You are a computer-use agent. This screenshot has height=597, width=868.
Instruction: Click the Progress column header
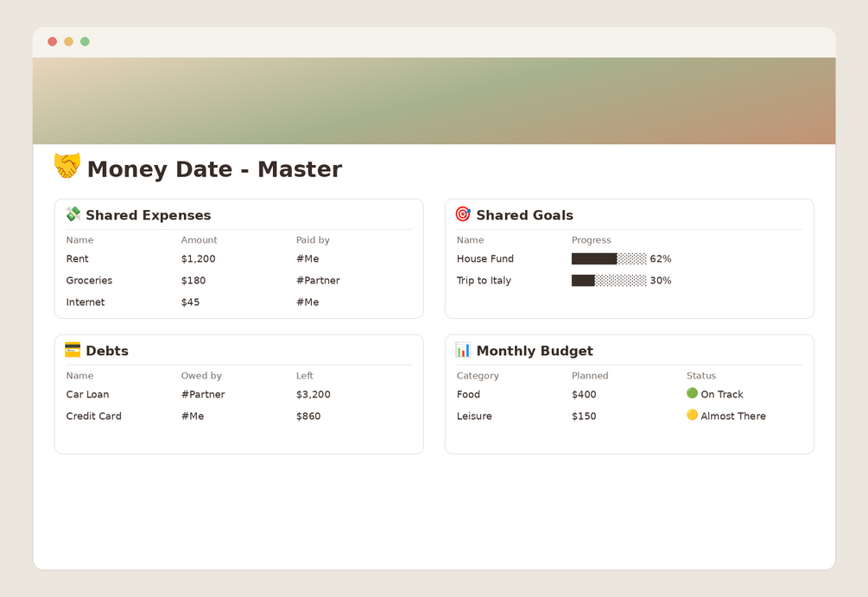592,240
